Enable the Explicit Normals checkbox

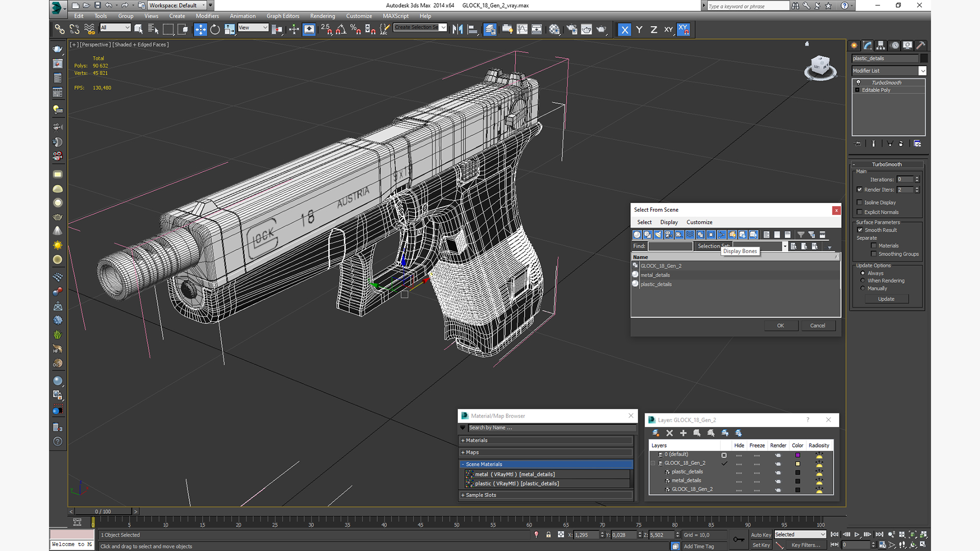[x=860, y=212]
